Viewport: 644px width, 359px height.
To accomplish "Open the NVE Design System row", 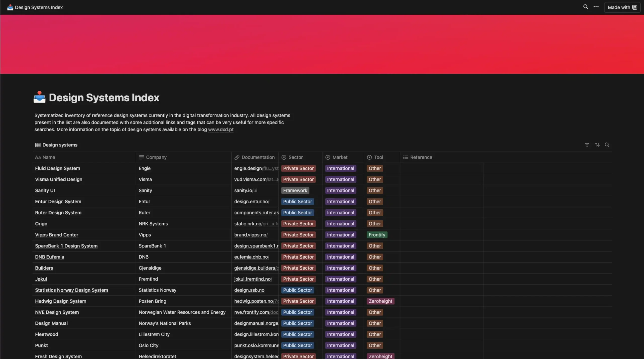I will 57,312.
